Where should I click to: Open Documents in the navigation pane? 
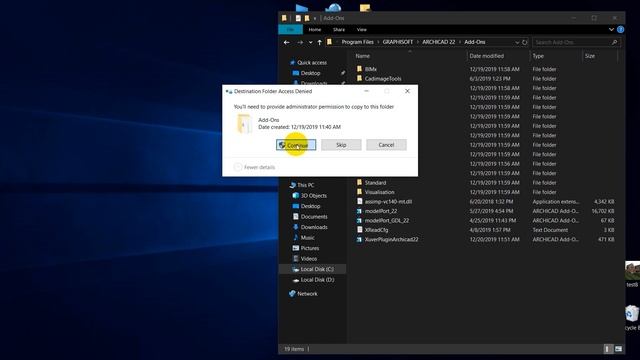314,217
